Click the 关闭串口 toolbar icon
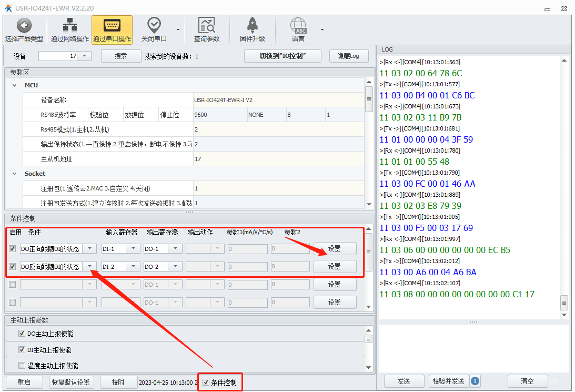575x392 pixels. [x=154, y=25]
